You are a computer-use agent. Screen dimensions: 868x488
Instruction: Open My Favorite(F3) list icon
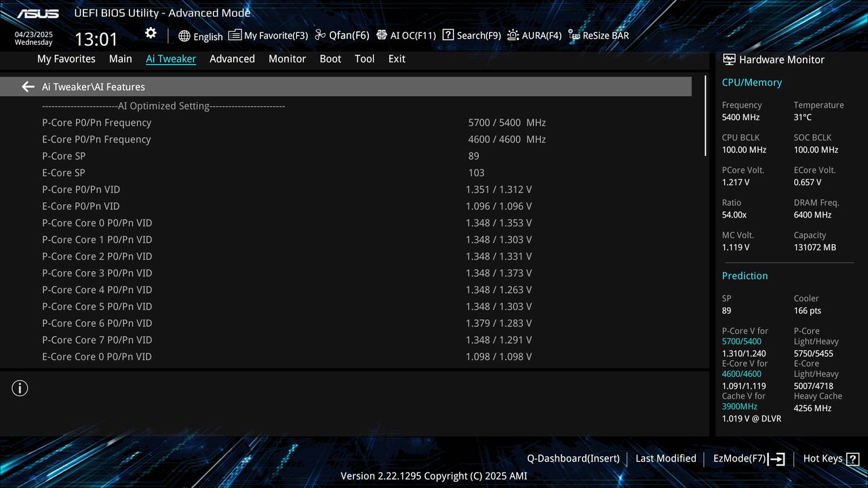coord(235,35)
